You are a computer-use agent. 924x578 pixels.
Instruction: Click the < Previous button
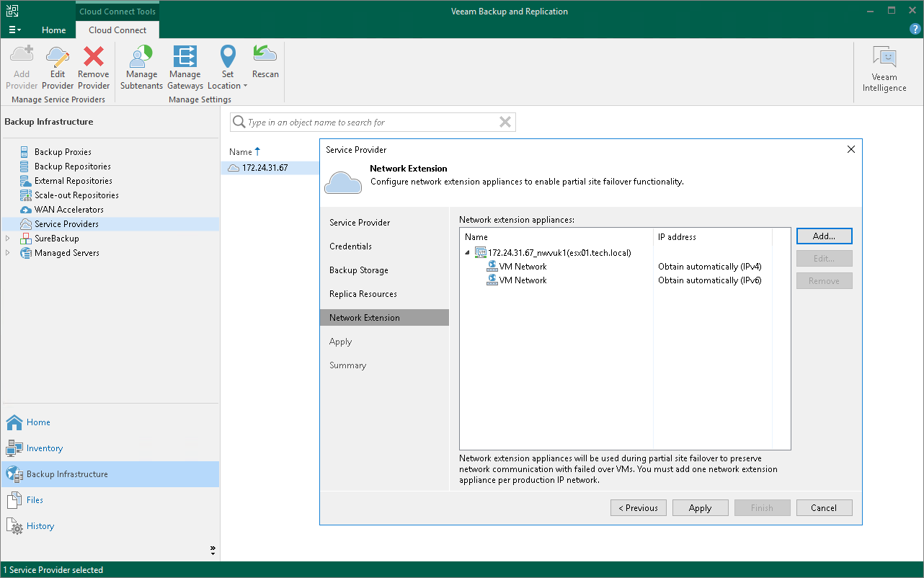(639, 508)
